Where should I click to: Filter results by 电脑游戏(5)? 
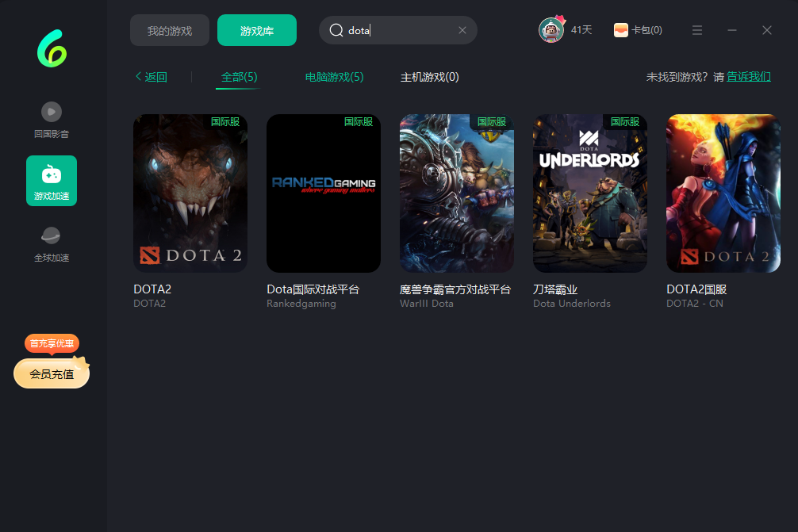pyautogui.click(x=334, y=77)
